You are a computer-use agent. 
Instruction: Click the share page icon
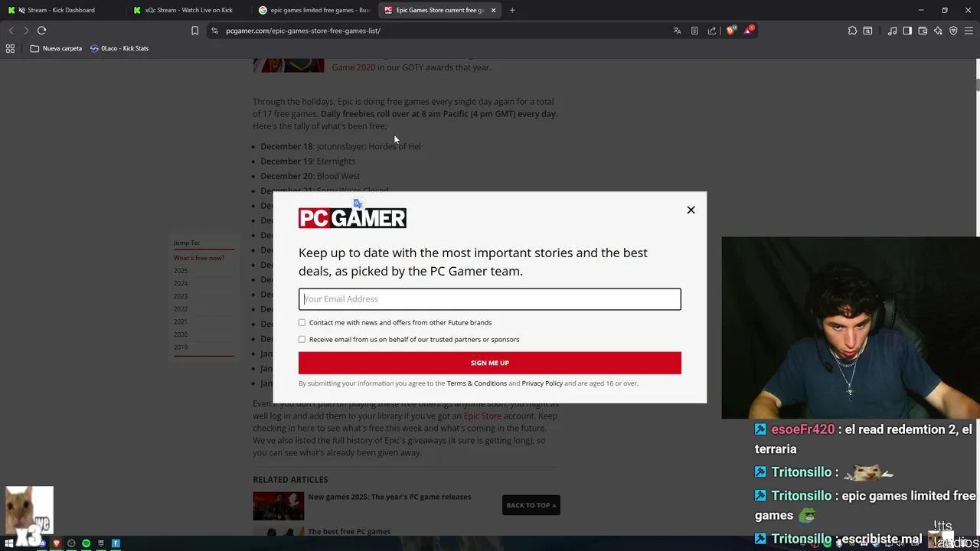tap(712, 31)
